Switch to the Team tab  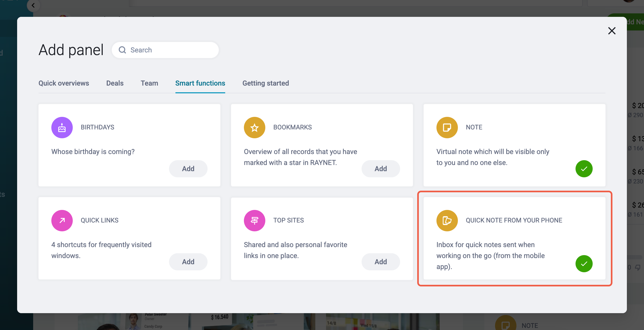(149, 83)
